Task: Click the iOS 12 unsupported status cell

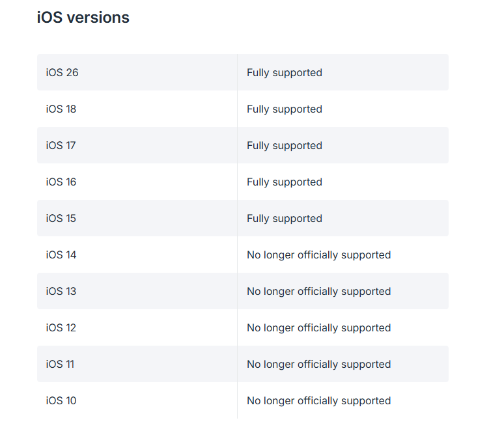Action: 318,327
